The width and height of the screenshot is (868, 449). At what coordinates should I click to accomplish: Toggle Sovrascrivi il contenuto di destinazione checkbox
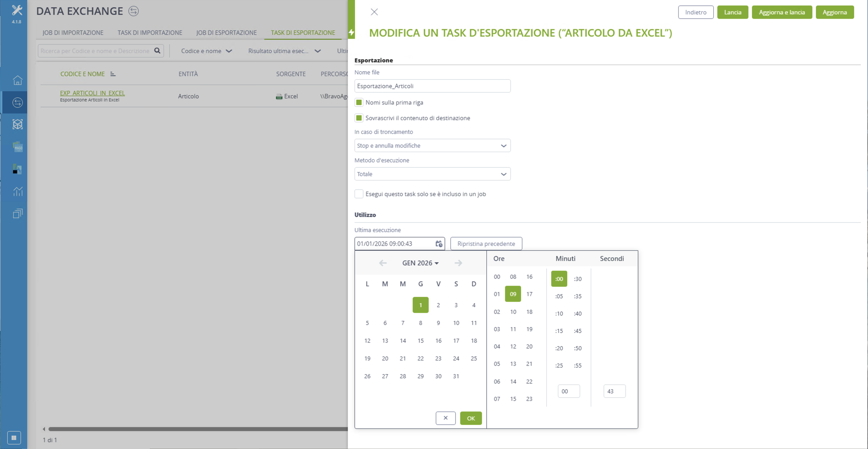pos(359,118)
